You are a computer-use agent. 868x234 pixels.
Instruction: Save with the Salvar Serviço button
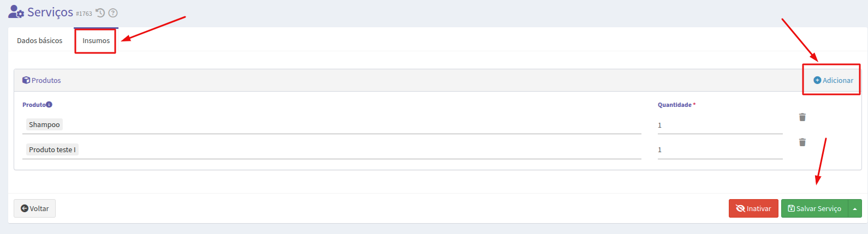[815, 208]
